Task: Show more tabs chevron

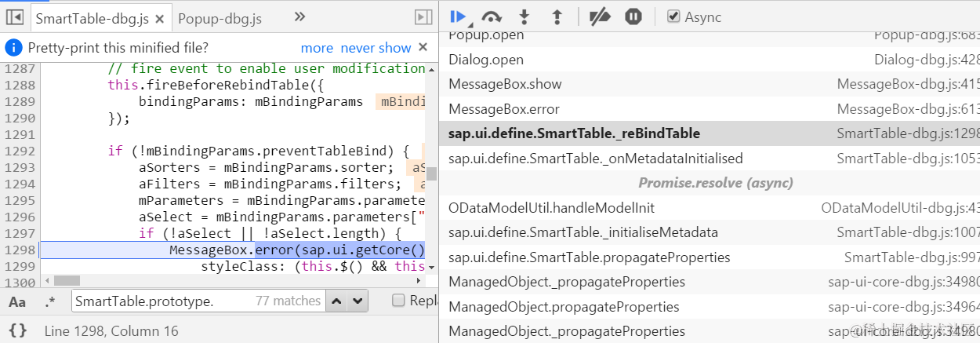Action: click(x=299, y=16)
